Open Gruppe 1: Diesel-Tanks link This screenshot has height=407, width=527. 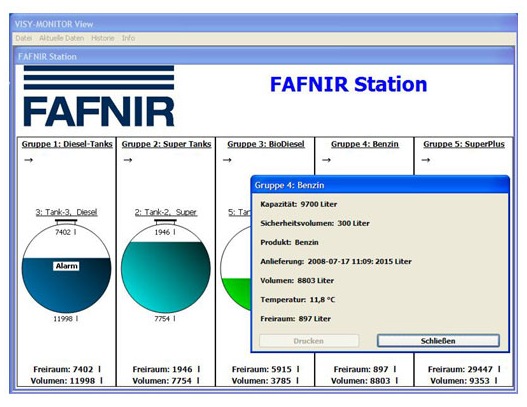tap(67, 144)
